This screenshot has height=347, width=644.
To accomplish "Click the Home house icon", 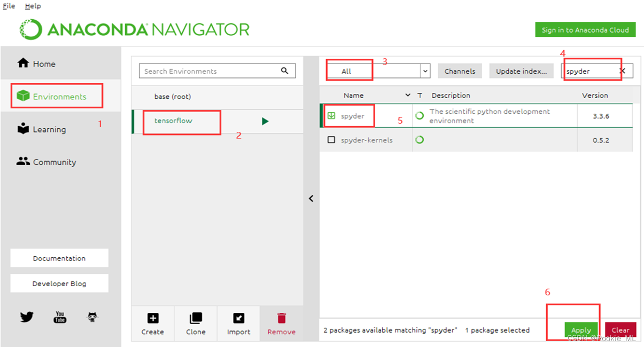I will pos(23,63).
